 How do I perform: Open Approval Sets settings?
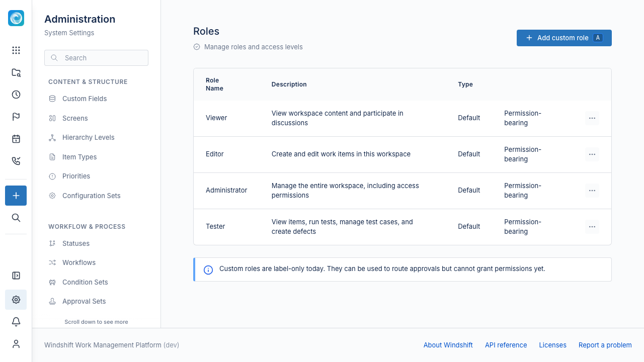[x=96, y=301]
